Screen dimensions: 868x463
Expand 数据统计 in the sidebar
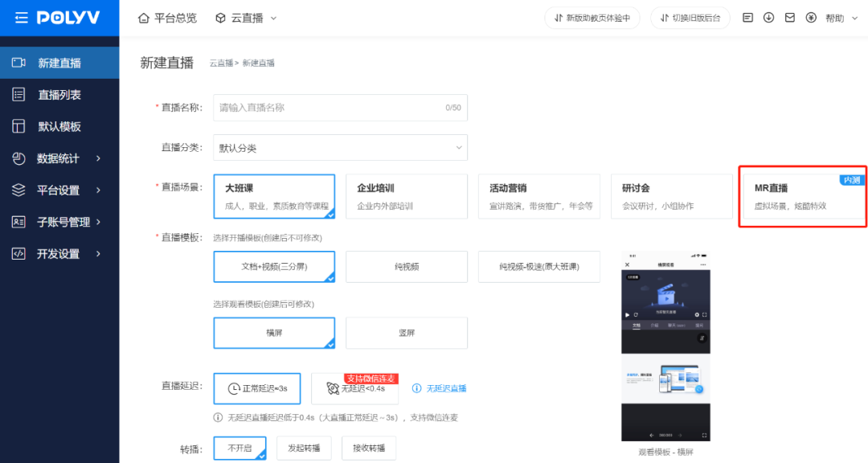click(59, 158)
